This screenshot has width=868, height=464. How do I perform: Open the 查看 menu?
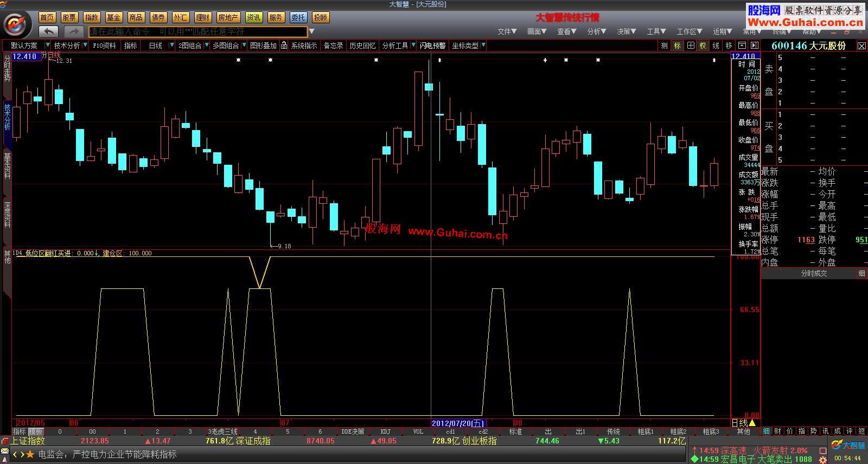(567, 31)
